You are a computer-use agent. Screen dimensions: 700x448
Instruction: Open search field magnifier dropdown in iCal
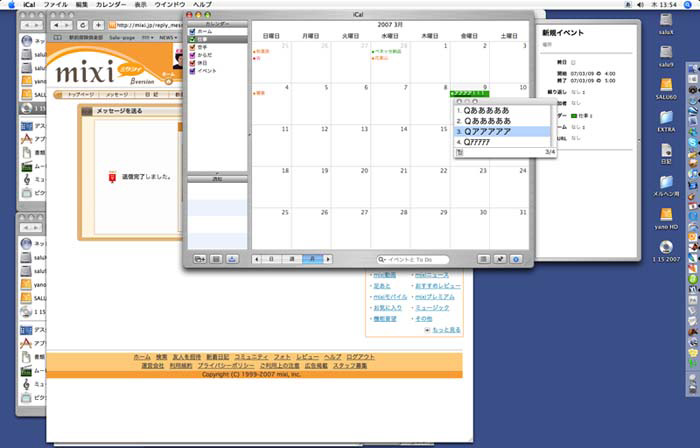(381, 259)
